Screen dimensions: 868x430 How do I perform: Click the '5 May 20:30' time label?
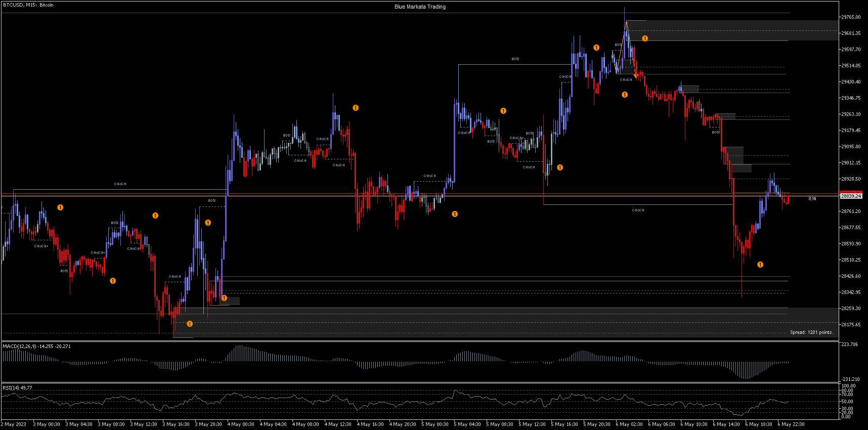tap(597, 424)
